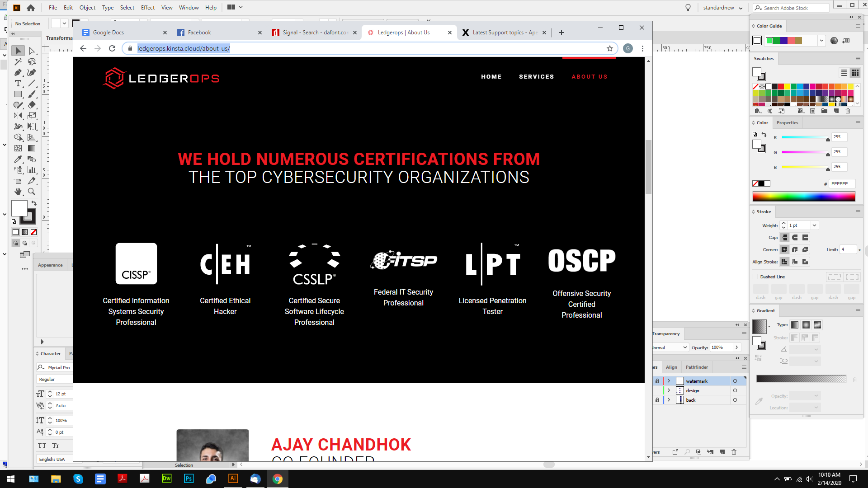Screen dimensions: 868x488
Task: Expand the watermark layer
Action: pos(669,381)
